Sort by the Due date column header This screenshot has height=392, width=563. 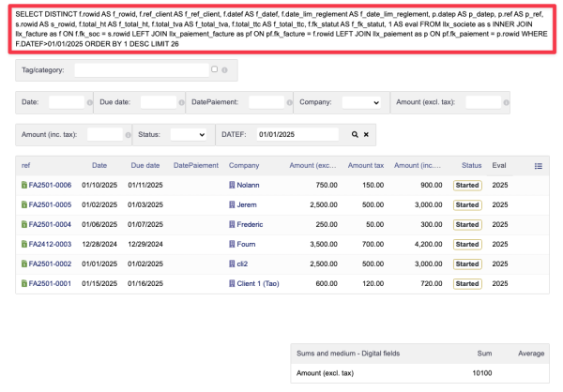(x=145, y=165)
